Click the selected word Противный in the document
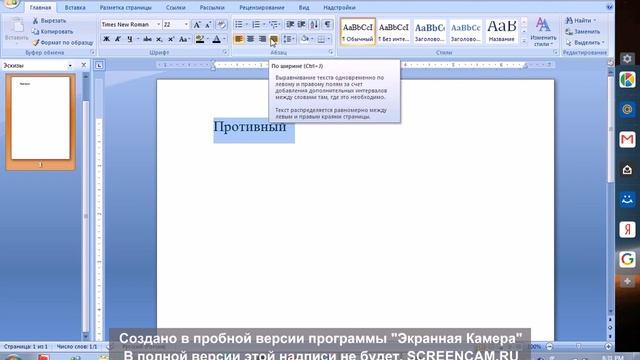The height and width of the screenshot is (360, 640). pos(250,127)
